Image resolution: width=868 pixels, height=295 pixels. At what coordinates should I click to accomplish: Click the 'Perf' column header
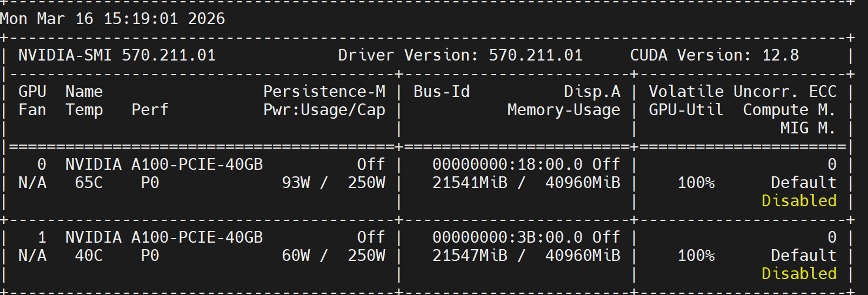[150, 110]
